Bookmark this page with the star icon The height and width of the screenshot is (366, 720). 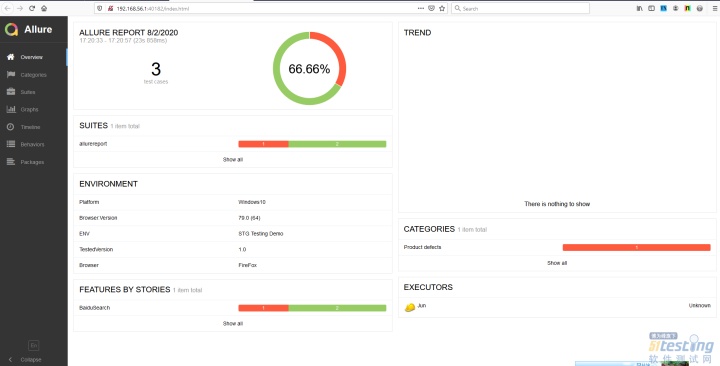(x=442, y=8)
